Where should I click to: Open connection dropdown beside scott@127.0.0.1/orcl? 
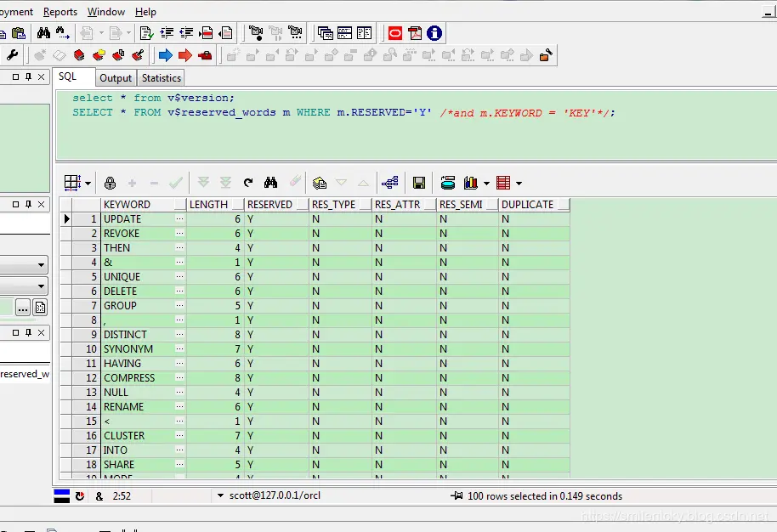coord(220,495)
